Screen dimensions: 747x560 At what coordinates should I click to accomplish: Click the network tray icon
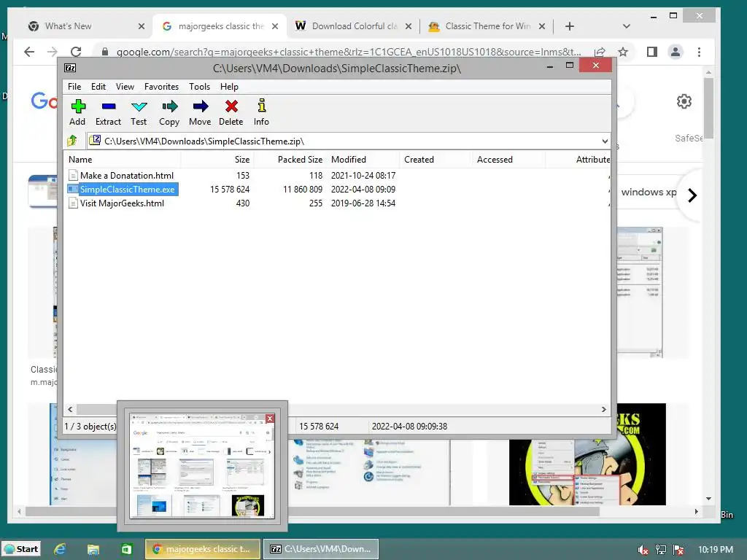tap(661, 550)
